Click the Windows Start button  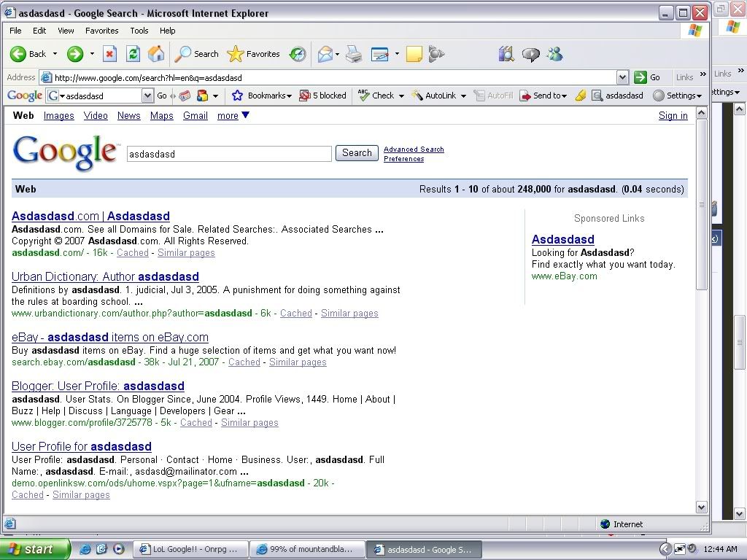point(34,549)
